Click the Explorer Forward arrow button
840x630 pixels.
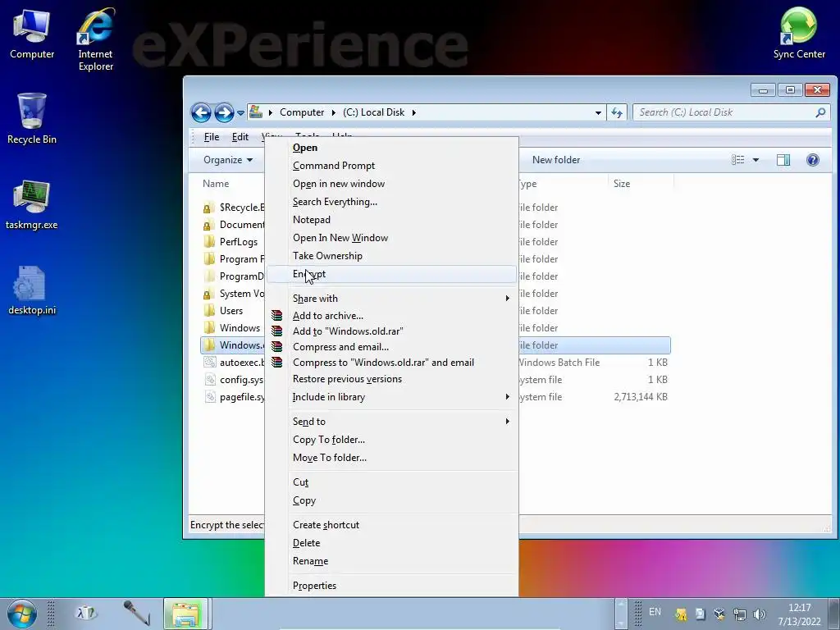pyautogui.click(x=224, y=112)
